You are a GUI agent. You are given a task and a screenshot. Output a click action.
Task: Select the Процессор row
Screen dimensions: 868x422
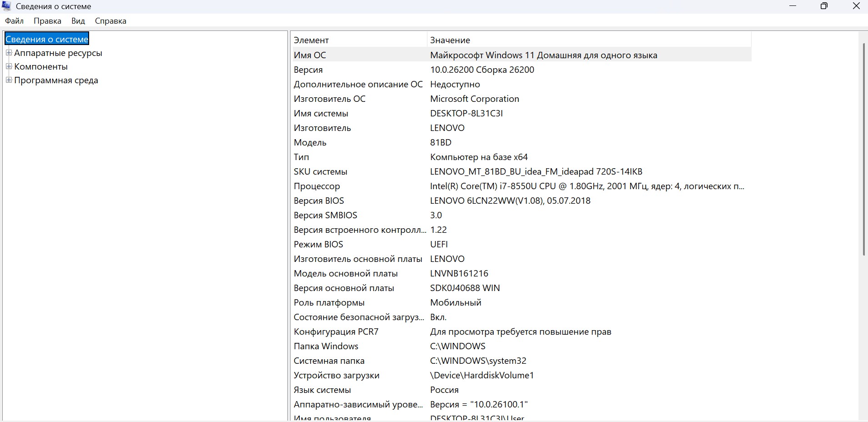(522, 186)
